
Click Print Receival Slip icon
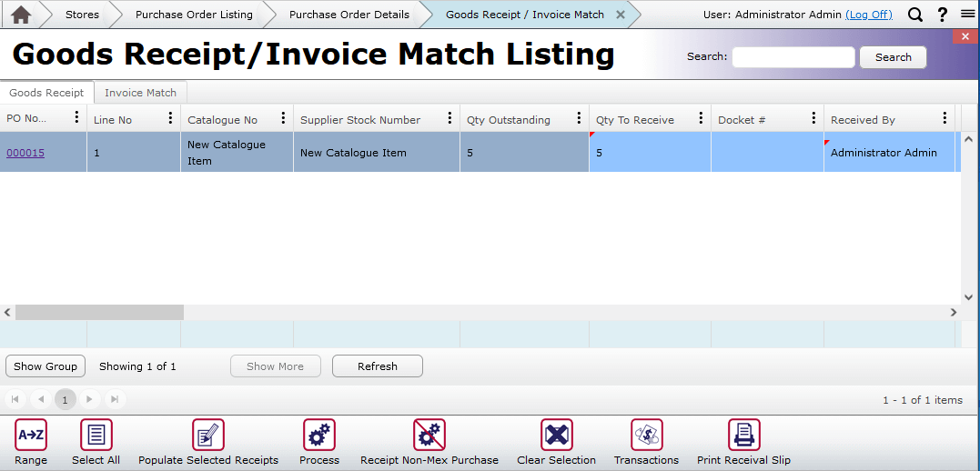pyautogui.click(x=743, y=436)
